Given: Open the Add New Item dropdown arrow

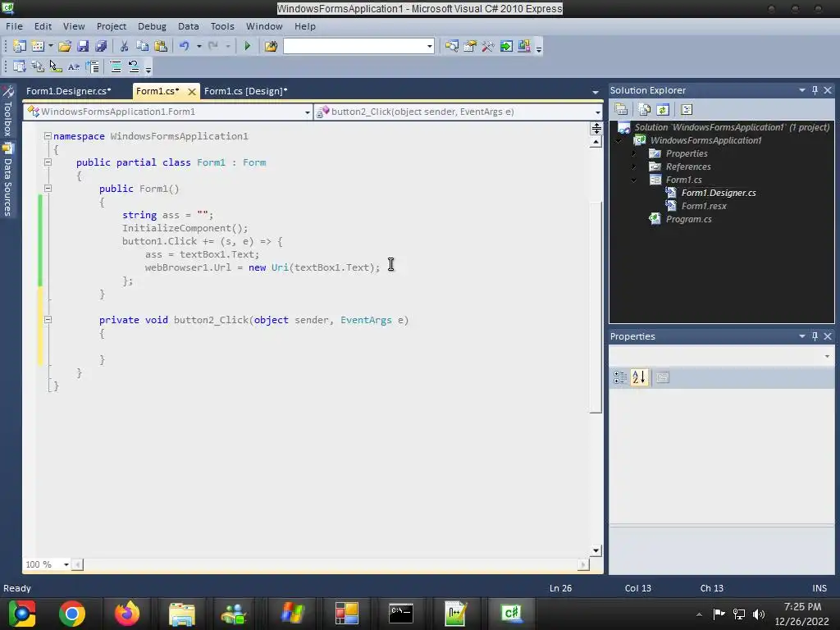Looking at the screenshot, I should pyautogui.click(x=51, y=46).
